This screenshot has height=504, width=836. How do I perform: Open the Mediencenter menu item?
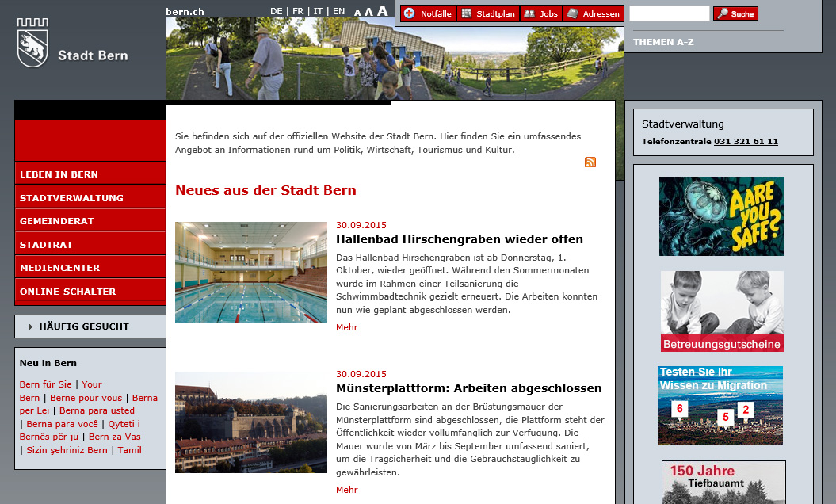(x=90, y=268)
